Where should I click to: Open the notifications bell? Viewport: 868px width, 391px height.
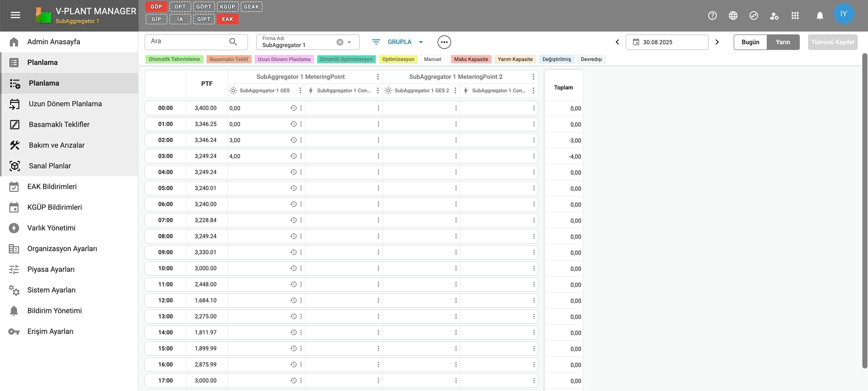coord(820,16)
